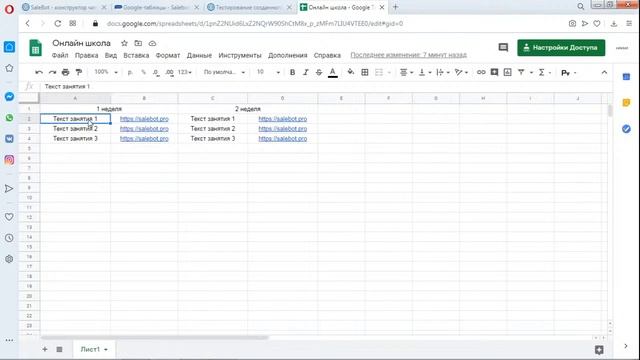Click the insert comment icon
Image resolution: width=640 pixels, height=360 pixels.
(x=494, y=72)
